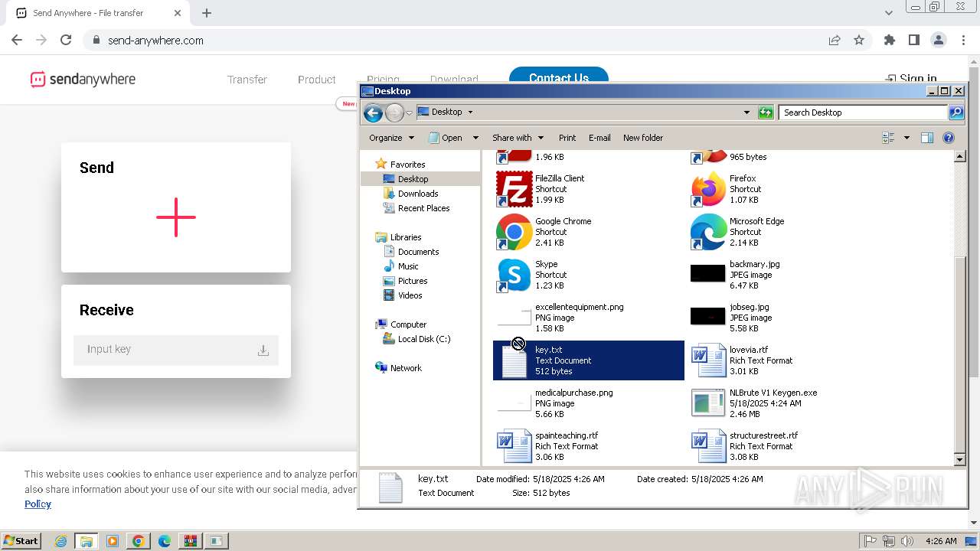Click the download icon in Receive box
Screen dimensions: 980x551
tap(263, 350)
